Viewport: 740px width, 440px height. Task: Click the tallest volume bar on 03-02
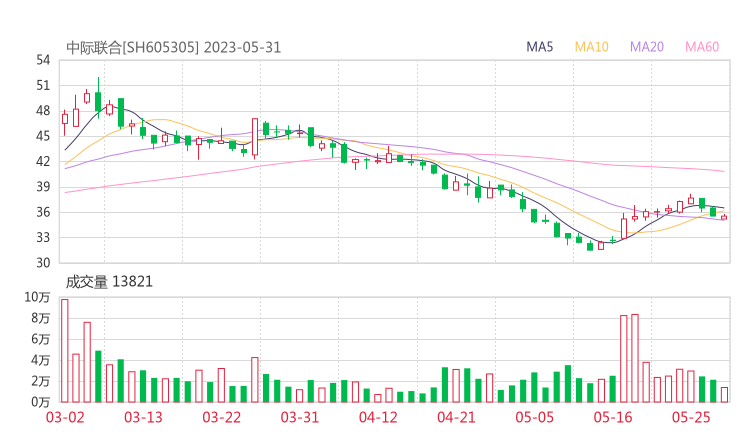[65, 351]
